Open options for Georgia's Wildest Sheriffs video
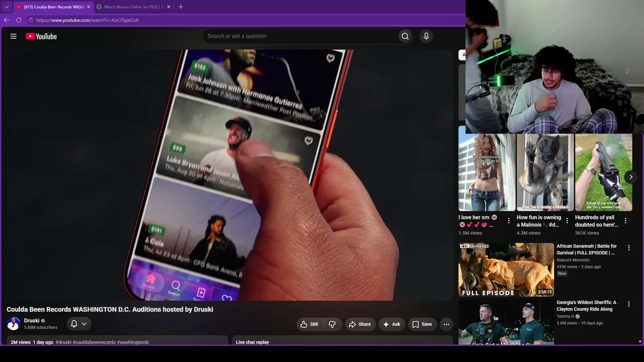644x362 pixels. tap(628, 304)
